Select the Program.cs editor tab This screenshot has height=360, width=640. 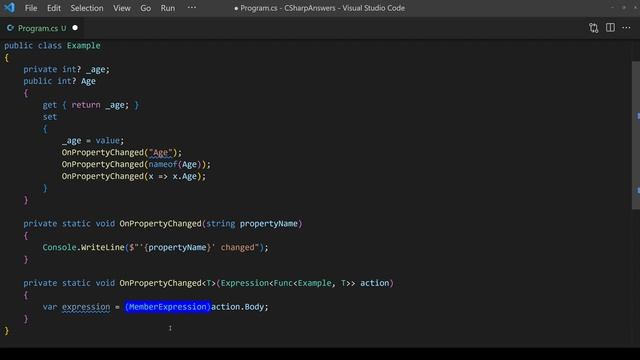click(41, 28)
